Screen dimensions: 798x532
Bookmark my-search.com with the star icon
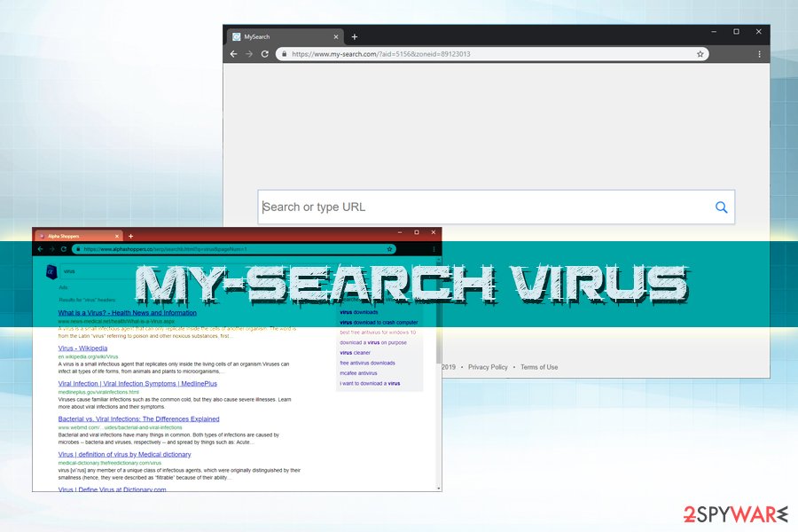click(700, 54)
